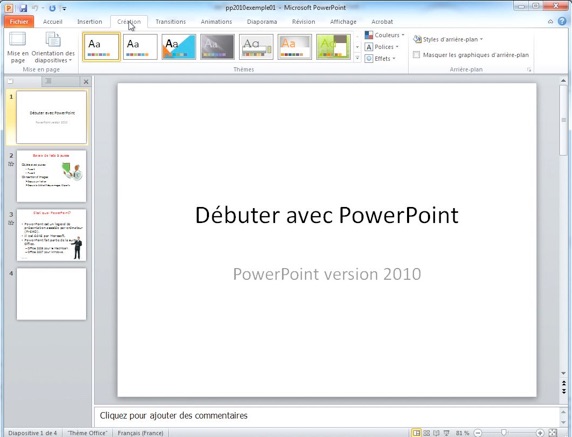Click the Polices letter A icon
572x437 pixels.
pos(369,47)
